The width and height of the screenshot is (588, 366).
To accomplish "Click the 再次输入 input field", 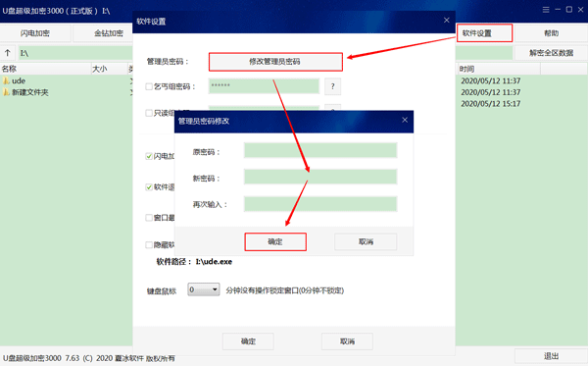I will pos(320,204).
